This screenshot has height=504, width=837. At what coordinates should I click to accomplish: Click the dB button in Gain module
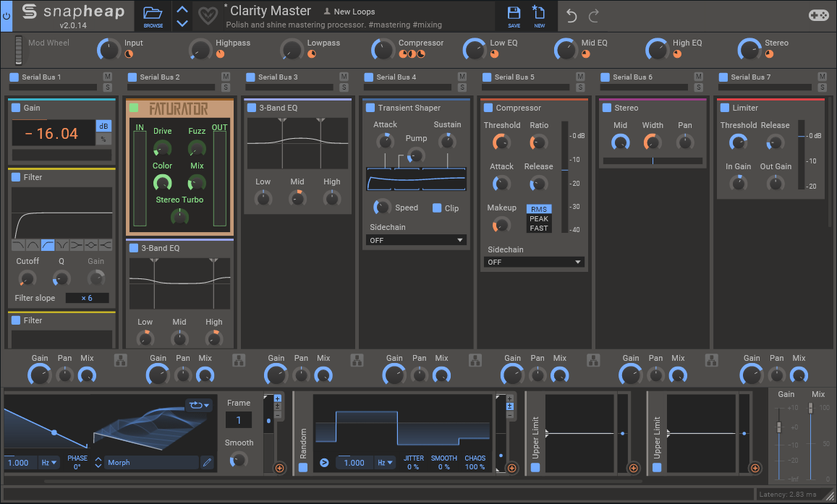103,126
